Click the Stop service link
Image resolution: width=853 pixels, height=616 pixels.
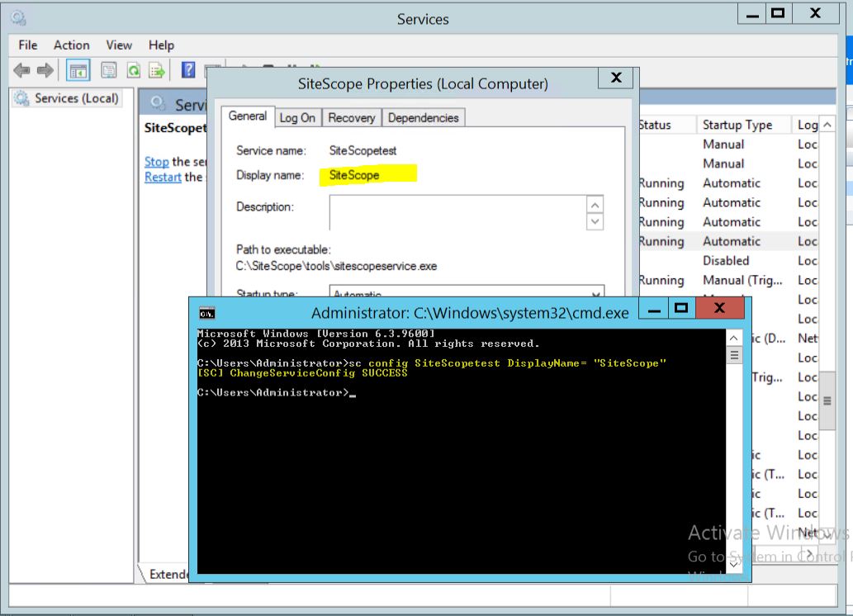coord(156,162)
